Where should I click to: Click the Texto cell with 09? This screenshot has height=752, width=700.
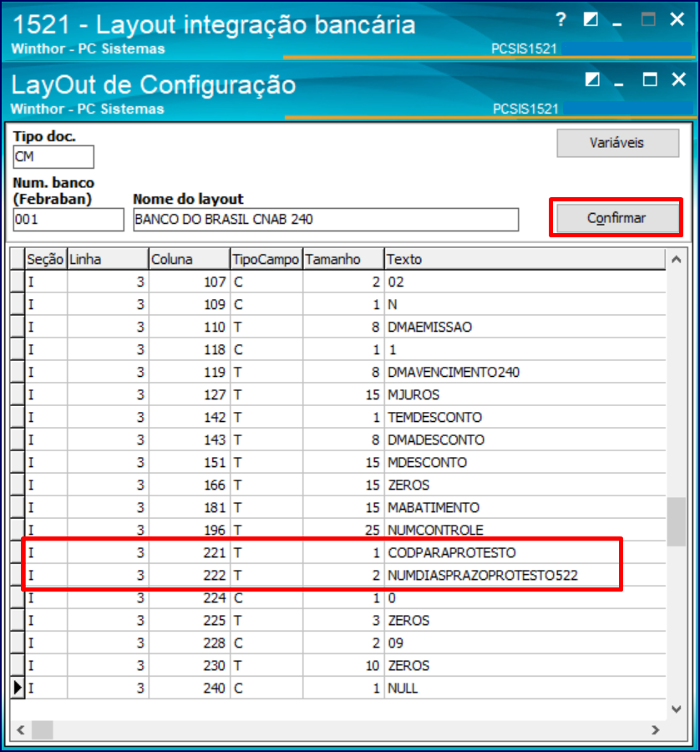pyautogui.click(x=525, y=643)
